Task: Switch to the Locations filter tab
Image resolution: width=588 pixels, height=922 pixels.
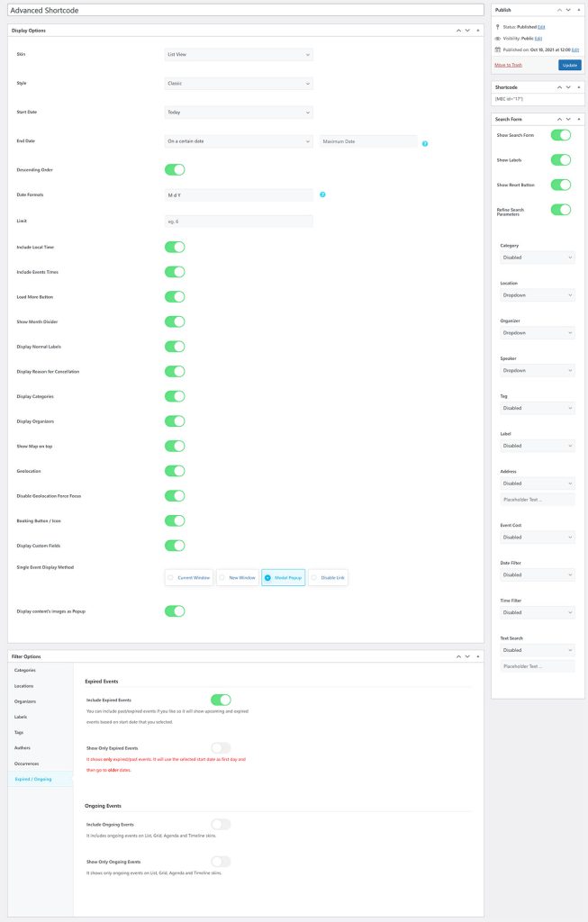Action: 25,686
